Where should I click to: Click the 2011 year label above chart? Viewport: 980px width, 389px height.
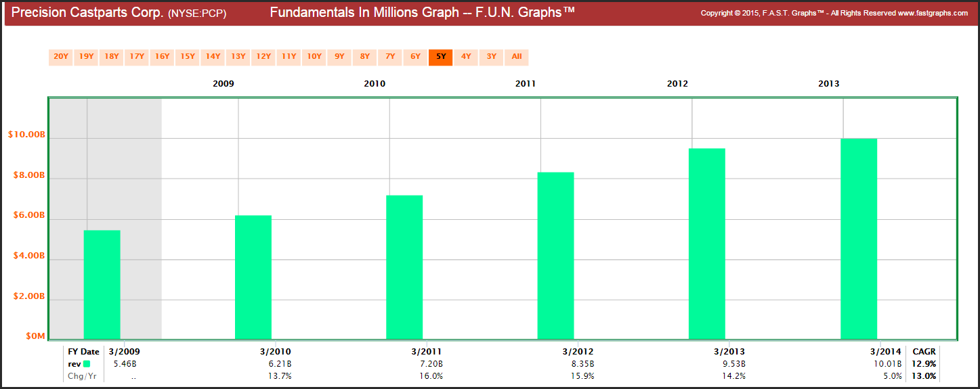click(x=526, y=84)
